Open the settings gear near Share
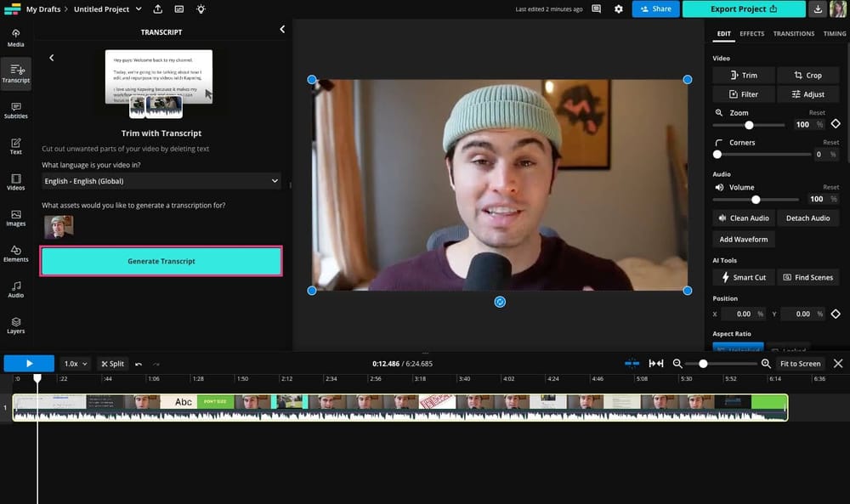Viewport: 850px width, 504px height. pos(618,8)
